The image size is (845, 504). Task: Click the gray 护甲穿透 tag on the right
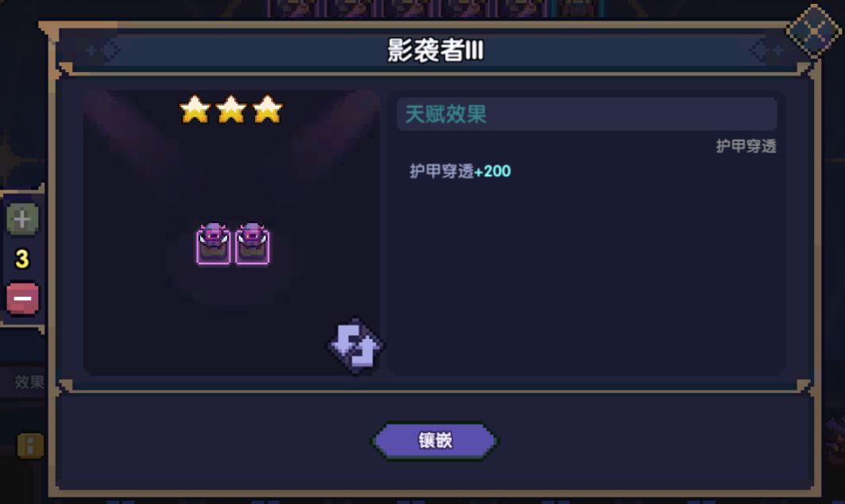click(746, 146)
